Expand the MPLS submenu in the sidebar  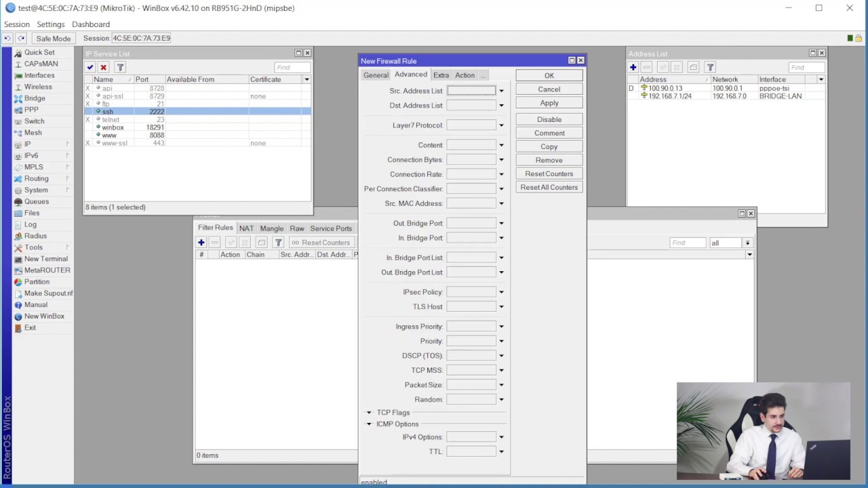pyautogui.click(x=42, y=167)
